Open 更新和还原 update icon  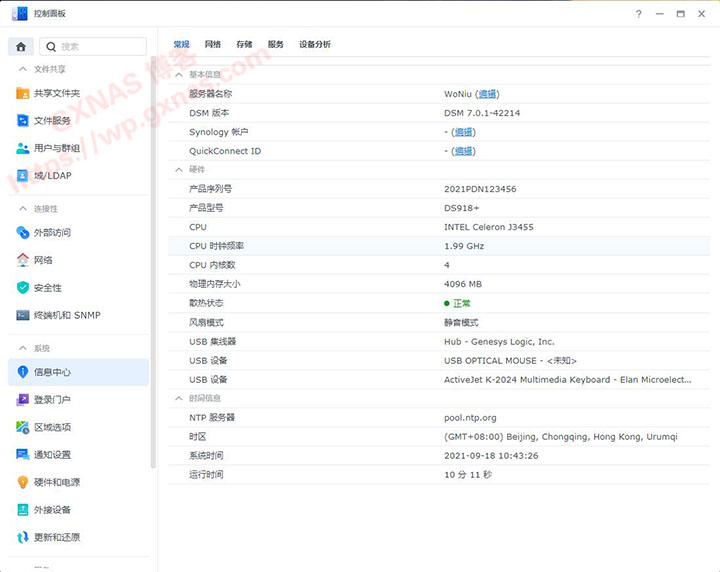tap(23, 537)
